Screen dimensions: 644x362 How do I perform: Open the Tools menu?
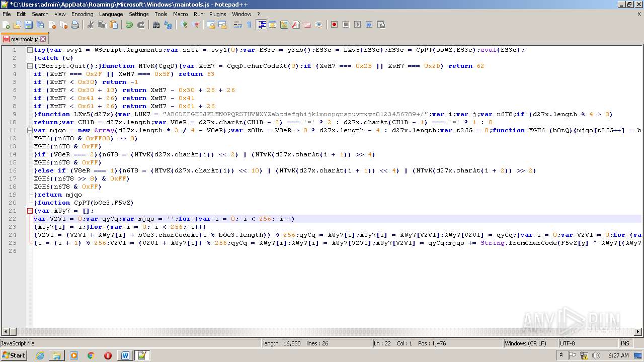pyautogui.click(x=161, y=14)
